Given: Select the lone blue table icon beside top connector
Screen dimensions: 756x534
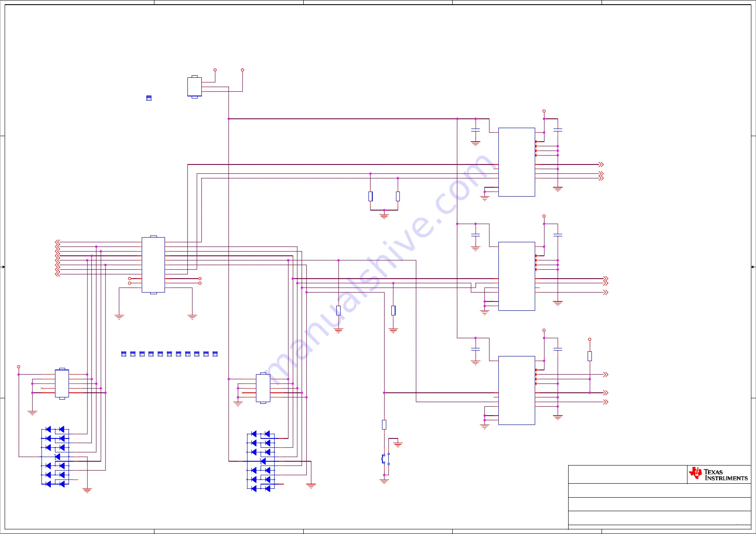Looking at the screenshot, I should coord(149,98).
